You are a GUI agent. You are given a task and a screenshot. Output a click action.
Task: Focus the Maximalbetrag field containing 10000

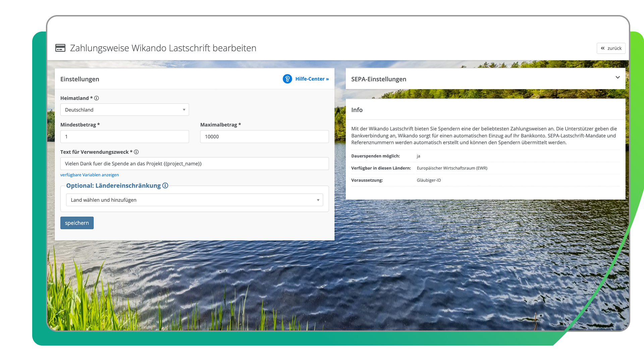264,136
